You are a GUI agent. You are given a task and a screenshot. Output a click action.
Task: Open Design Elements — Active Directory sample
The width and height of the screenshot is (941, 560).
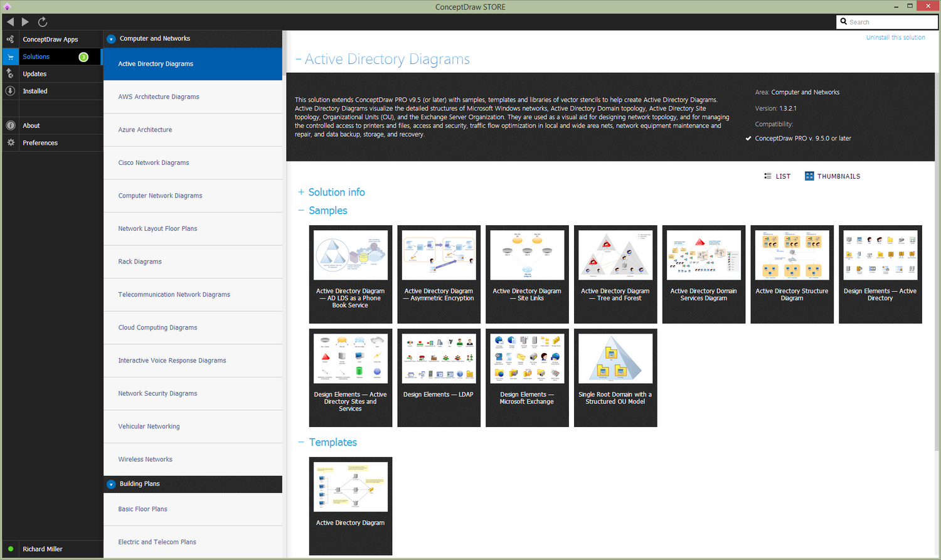[x=880, y=274]
